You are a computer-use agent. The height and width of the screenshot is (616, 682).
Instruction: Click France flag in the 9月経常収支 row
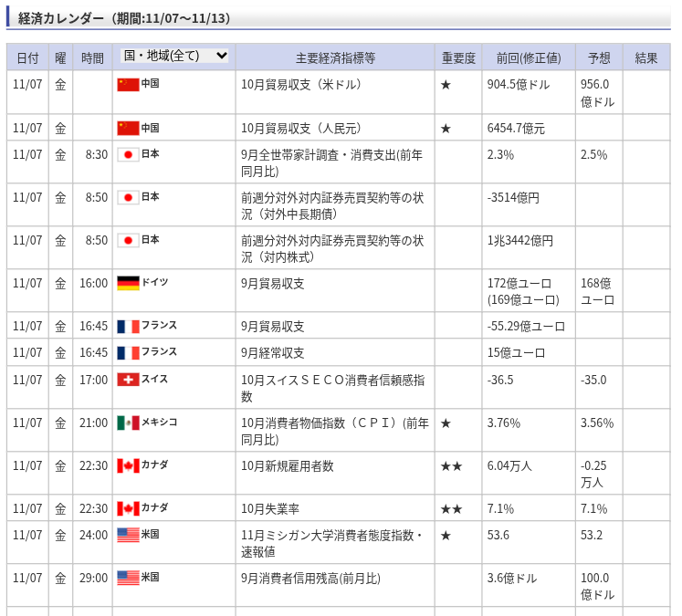128,352
